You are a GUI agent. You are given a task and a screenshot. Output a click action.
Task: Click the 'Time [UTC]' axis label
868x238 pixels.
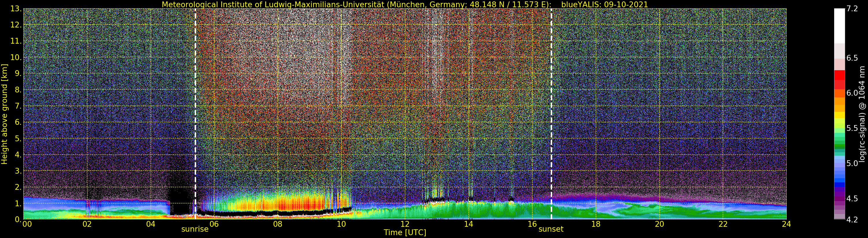(x=405, y=233)
